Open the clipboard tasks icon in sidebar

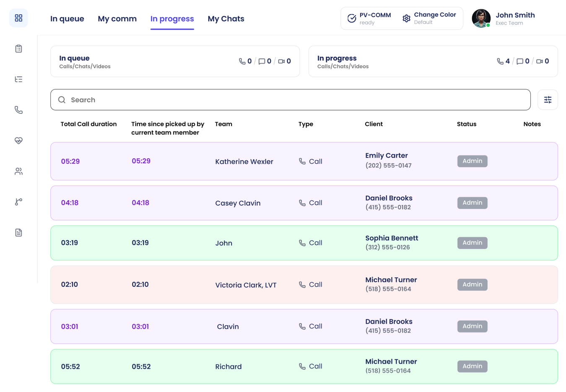pos(18,49)
